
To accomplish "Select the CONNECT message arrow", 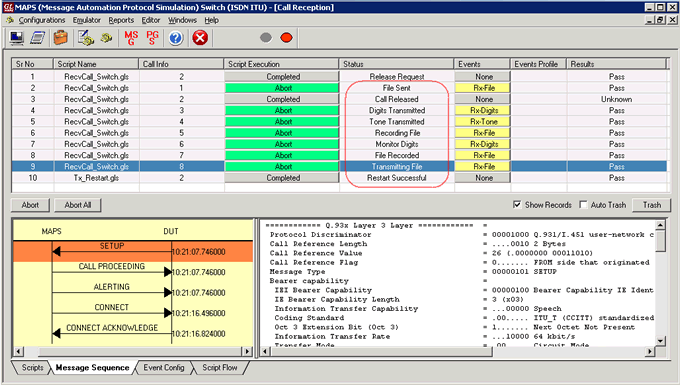I will coord(111,312).
